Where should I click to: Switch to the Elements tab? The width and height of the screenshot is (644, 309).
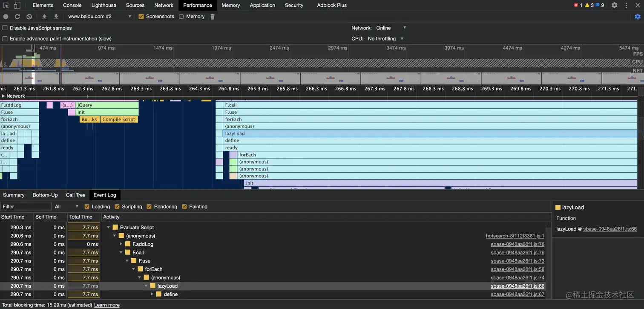pyautogui.click(x=43, y=5)
